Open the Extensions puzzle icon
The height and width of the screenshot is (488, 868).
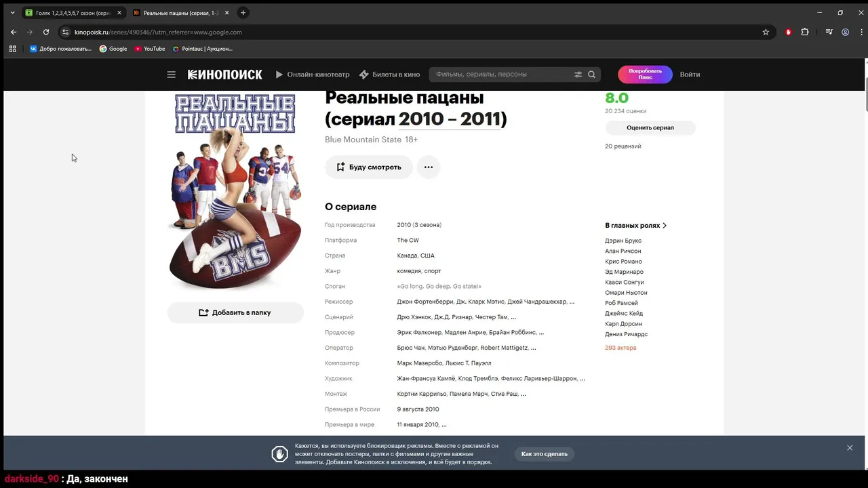point(805,32)
